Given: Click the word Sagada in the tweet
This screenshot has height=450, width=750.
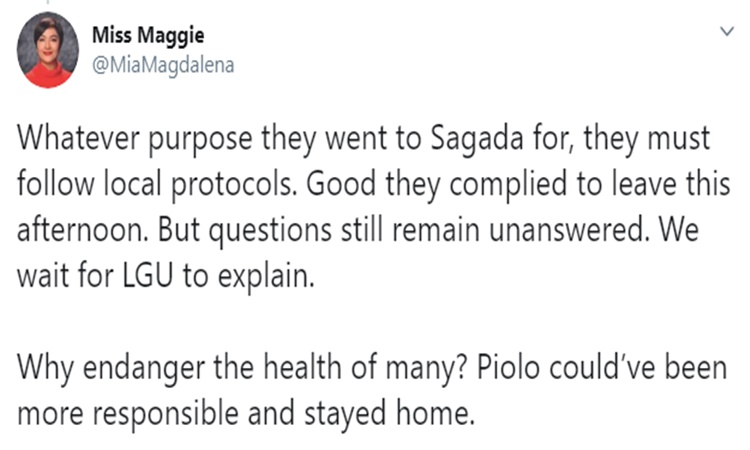Looking at the screenshot, I should pyautogui.click(x=476, y=139).
